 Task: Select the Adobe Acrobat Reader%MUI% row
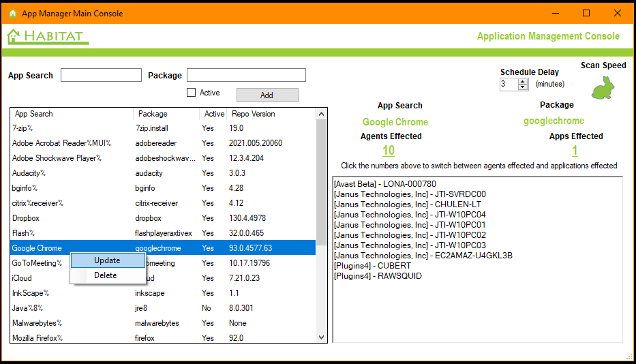point(163,143)
